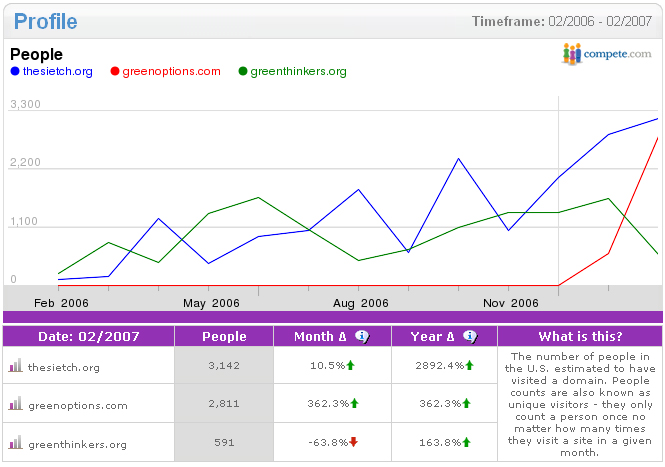Click the 2,811 people value
This screenshot has height=467, width=665.
tap(224, 404)
